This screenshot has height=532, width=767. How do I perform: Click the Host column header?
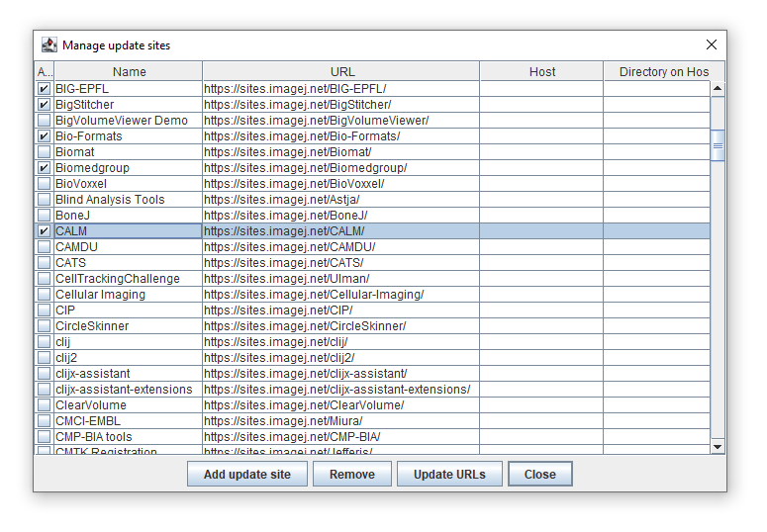pos(542,71)
